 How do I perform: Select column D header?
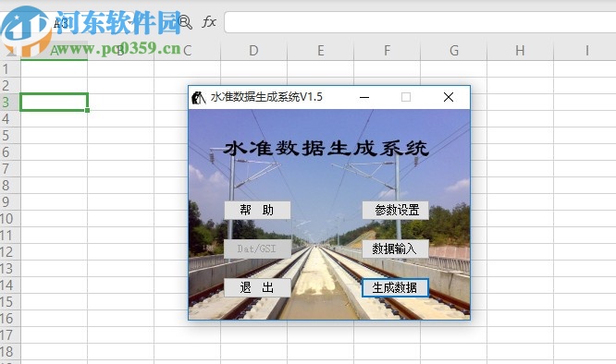coord(253,51)
